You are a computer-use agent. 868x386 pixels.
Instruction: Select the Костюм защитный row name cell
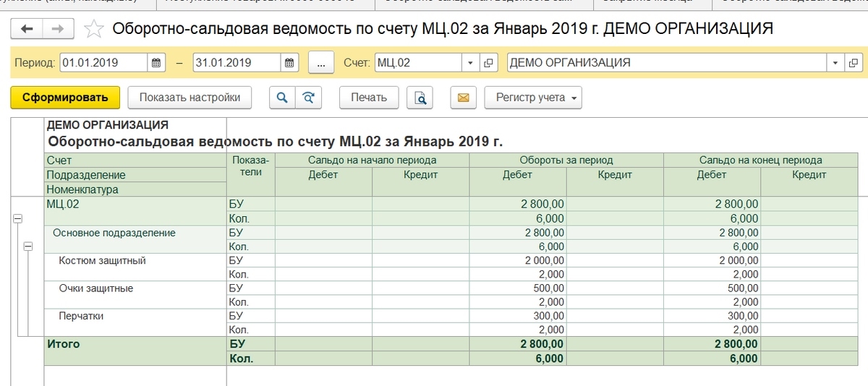pyautogui.click(x=103, y=260)
